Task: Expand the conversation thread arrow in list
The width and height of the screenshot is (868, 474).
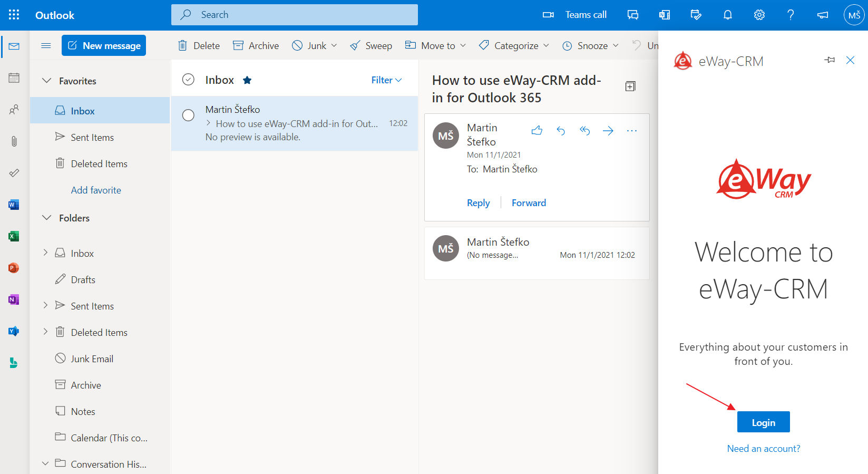Action: (209, 123)
